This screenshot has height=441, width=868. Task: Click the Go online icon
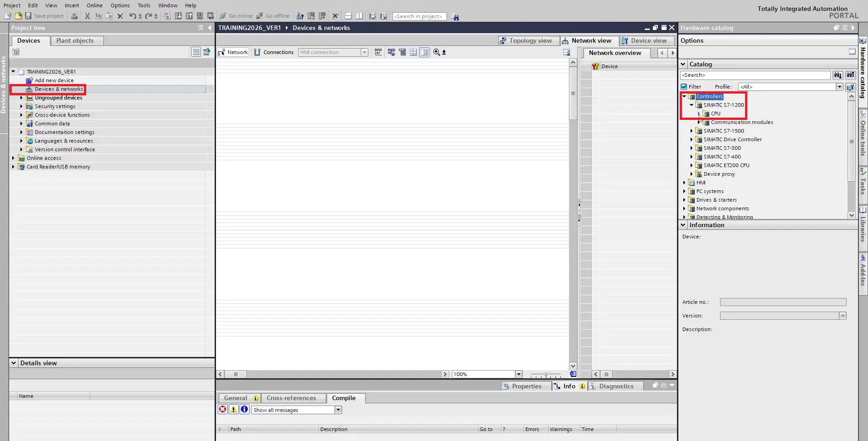coord(223,16)
